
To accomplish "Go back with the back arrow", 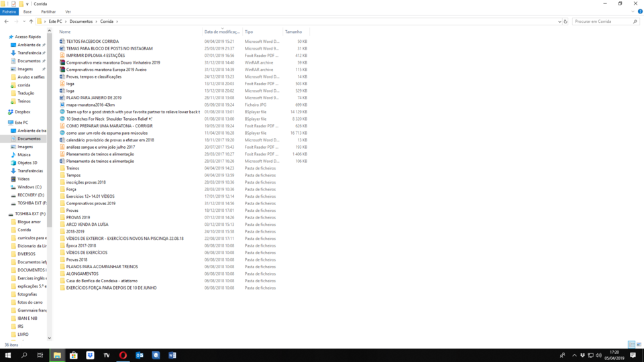I will point(6,21).
